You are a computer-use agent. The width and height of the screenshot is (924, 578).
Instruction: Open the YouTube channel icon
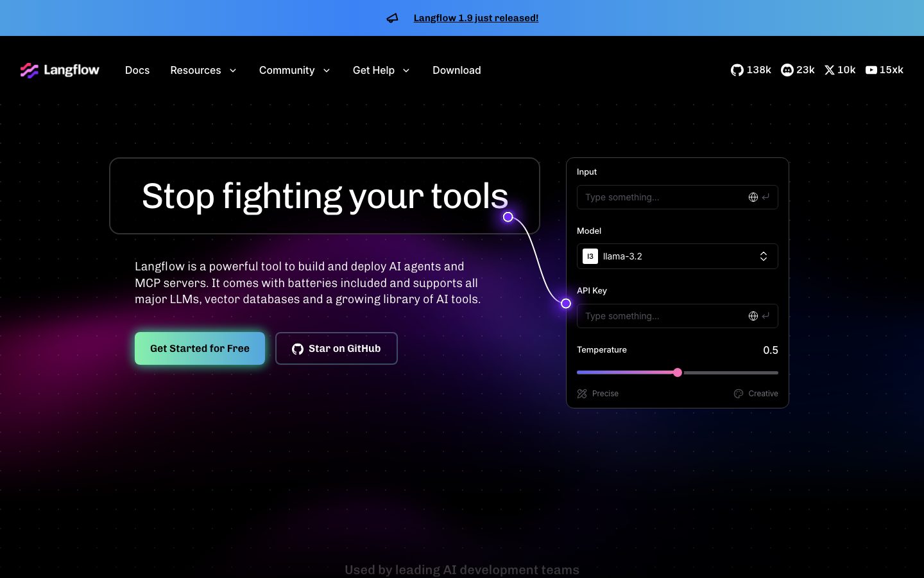click(871, 70)
